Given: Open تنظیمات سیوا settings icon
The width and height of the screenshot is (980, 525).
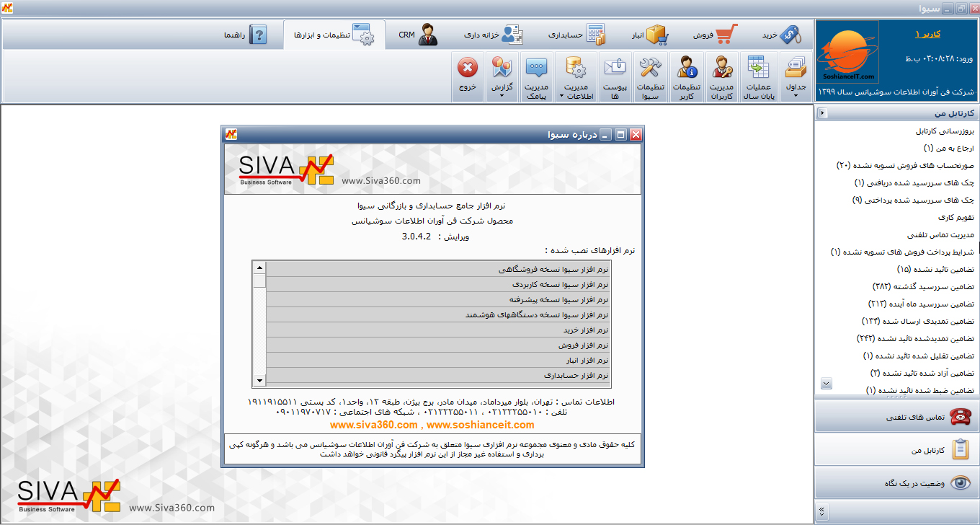Looking at the screenshot, I should click(651, 77).
